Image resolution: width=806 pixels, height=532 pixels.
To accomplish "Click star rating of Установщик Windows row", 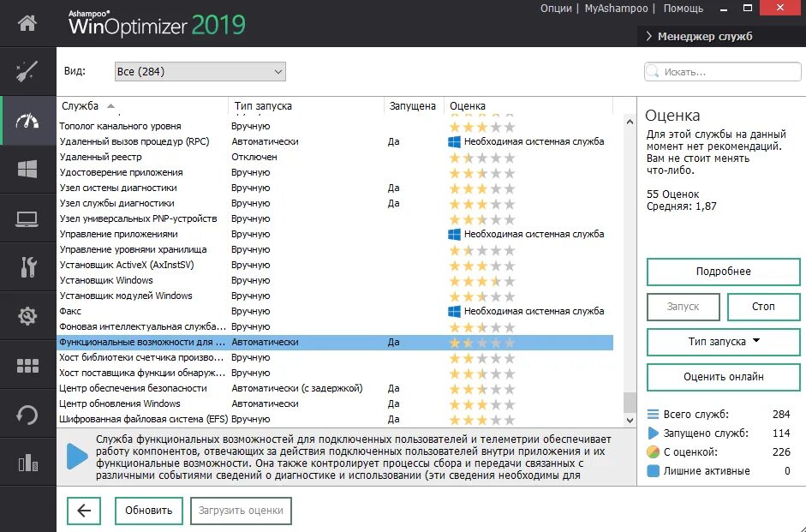I will (x=481, y=281).
